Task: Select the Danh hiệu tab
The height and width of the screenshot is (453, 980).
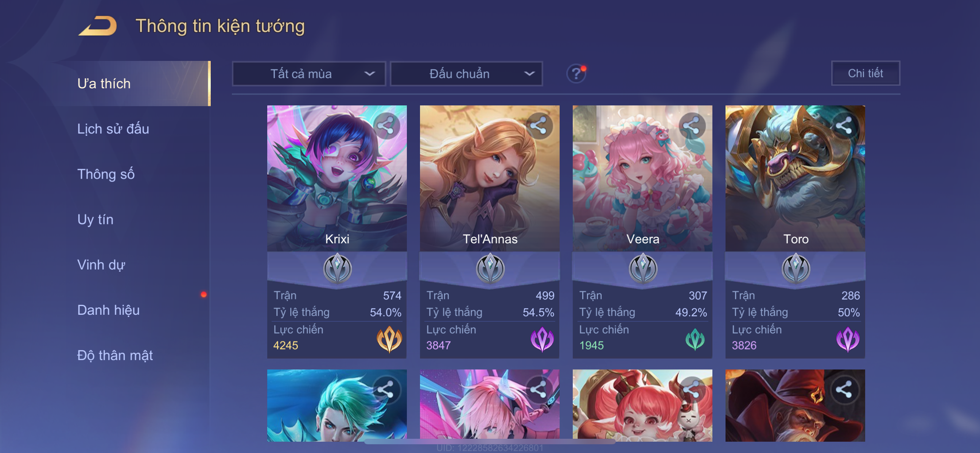Action: pos(108,310)
